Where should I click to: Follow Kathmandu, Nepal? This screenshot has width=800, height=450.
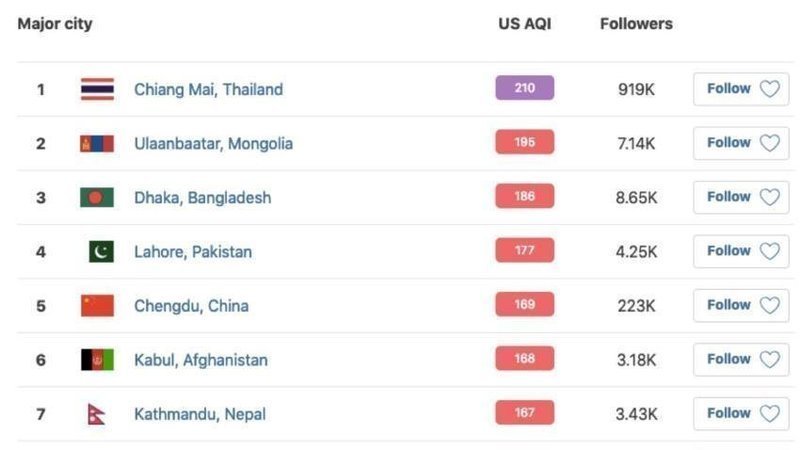point(741,413)
